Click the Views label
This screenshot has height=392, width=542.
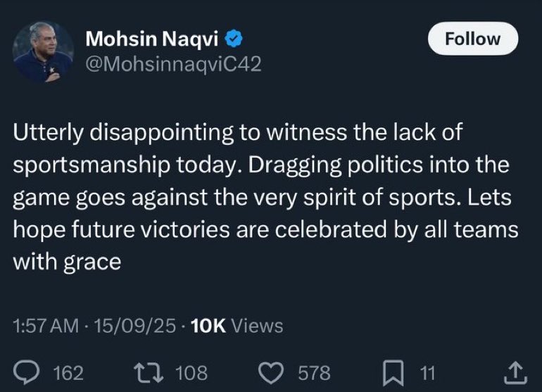tap(257, 326)
